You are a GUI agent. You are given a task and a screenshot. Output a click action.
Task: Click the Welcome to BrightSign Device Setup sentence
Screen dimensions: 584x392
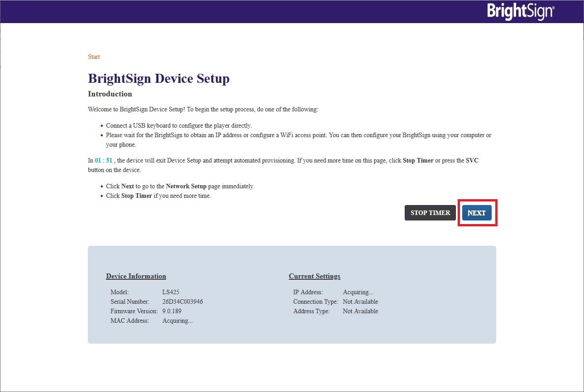[203, 110]
